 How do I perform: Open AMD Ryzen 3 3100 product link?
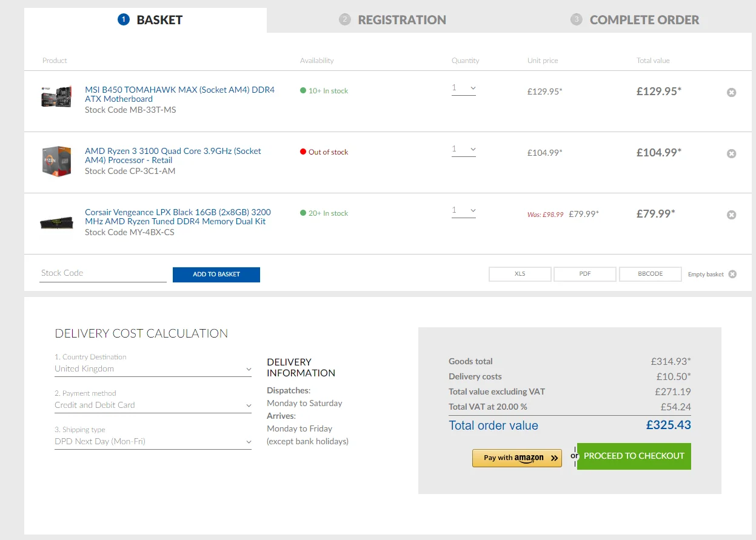[x=173, y=156]
